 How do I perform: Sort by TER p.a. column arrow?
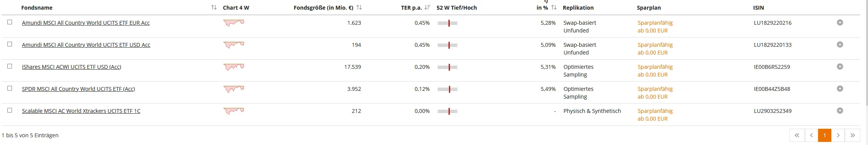tap(427, 7)
